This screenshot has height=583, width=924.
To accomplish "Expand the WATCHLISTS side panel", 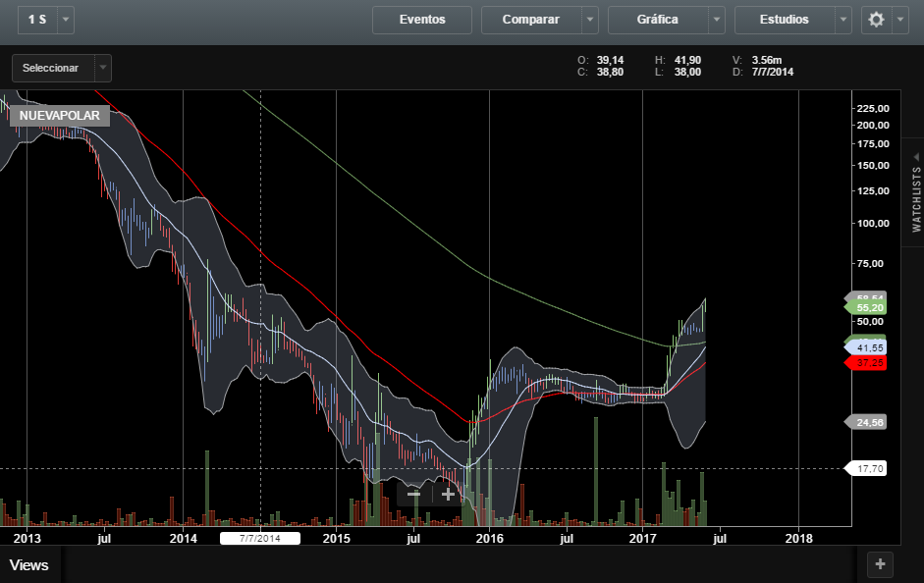I will click(x=915, y=191).
